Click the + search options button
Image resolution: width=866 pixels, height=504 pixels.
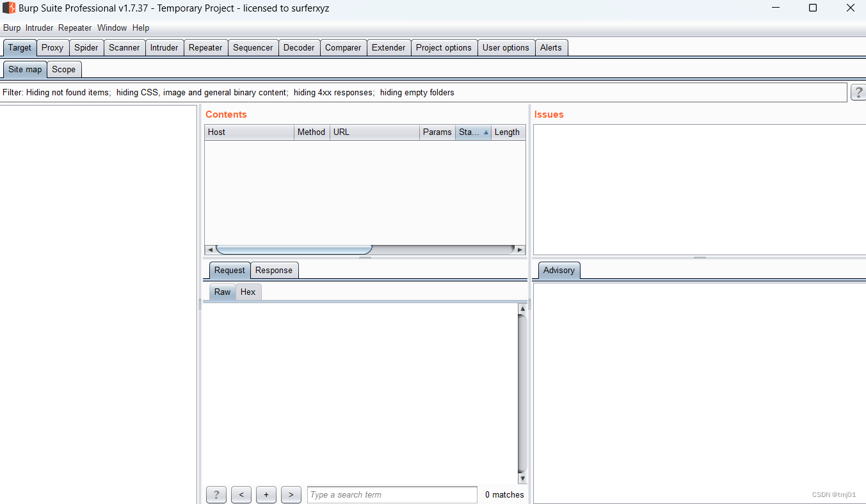coord(266,494)
